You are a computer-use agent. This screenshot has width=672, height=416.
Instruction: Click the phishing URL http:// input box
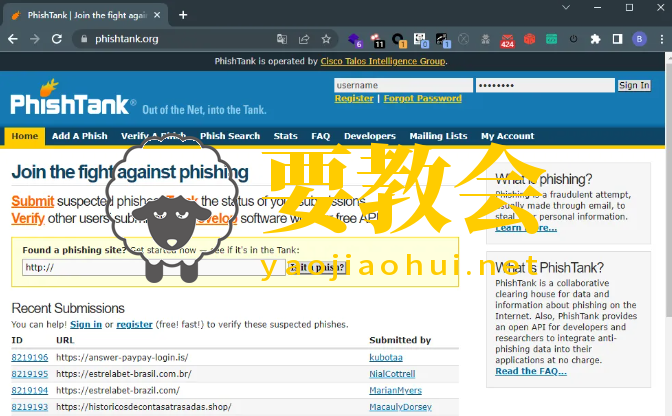click(x=150, y=267)
